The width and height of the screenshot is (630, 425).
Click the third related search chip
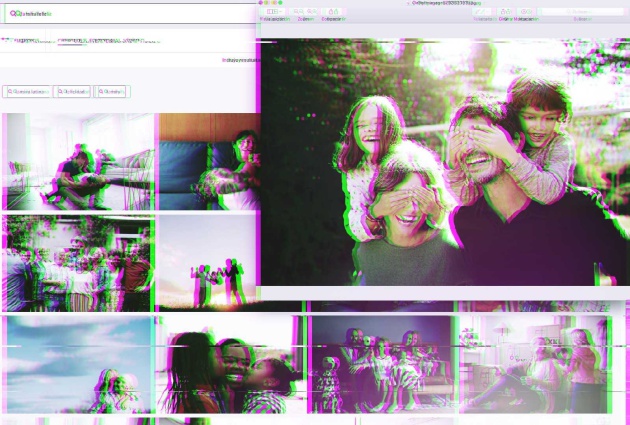coord(112,91)
